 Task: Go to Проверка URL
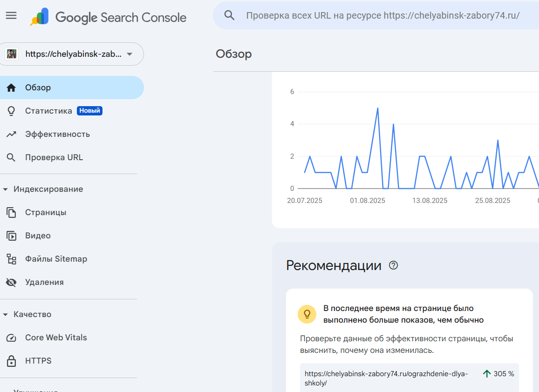click(54, 157)
